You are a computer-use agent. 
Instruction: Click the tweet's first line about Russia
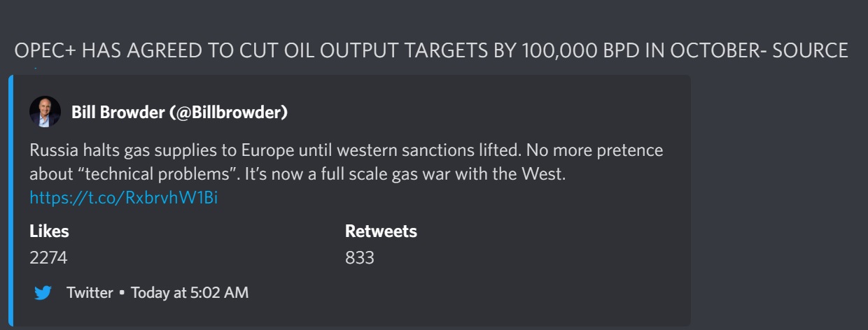pos(346,150)
